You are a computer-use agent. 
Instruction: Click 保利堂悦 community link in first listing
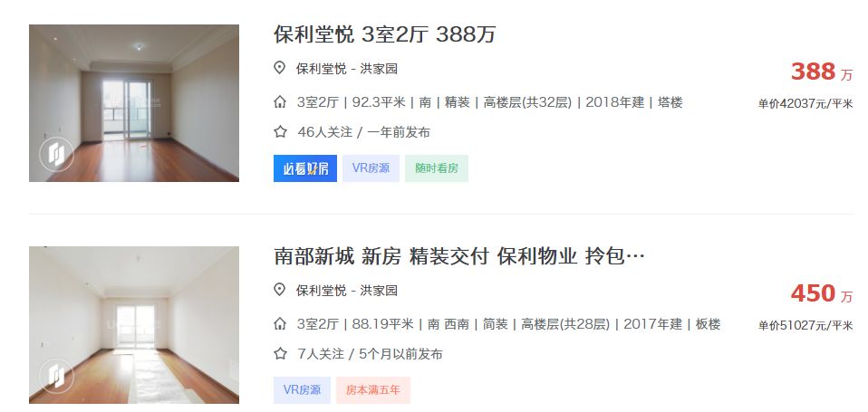coord(321,69)
